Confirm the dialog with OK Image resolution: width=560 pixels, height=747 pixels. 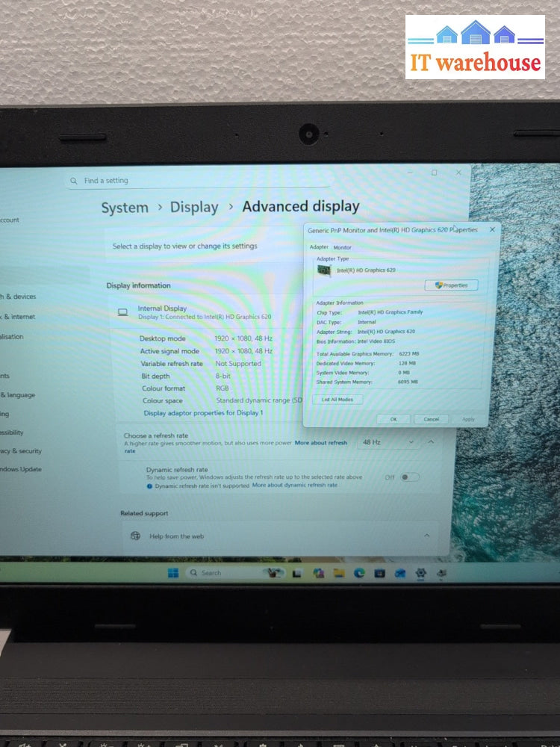(393, 419)
